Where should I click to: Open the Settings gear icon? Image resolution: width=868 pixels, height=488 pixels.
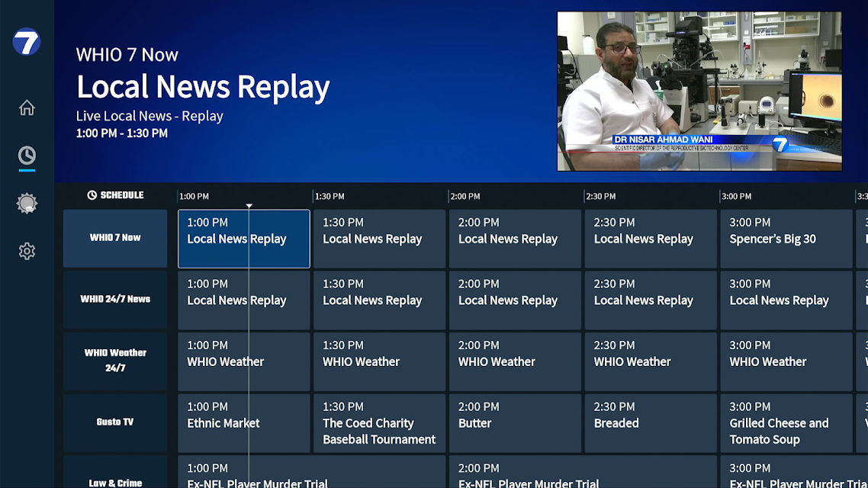click(x=27, y=251)
